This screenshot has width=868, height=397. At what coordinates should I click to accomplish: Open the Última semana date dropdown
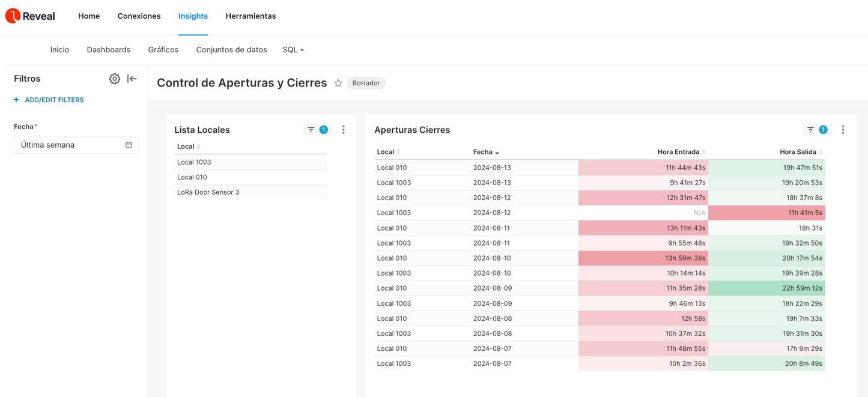69,145
